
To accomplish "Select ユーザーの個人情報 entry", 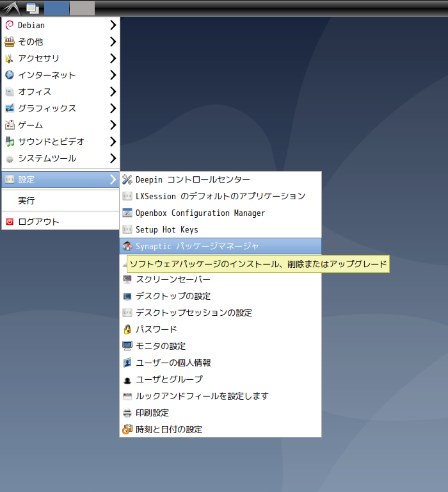I will tap(220, 363).
